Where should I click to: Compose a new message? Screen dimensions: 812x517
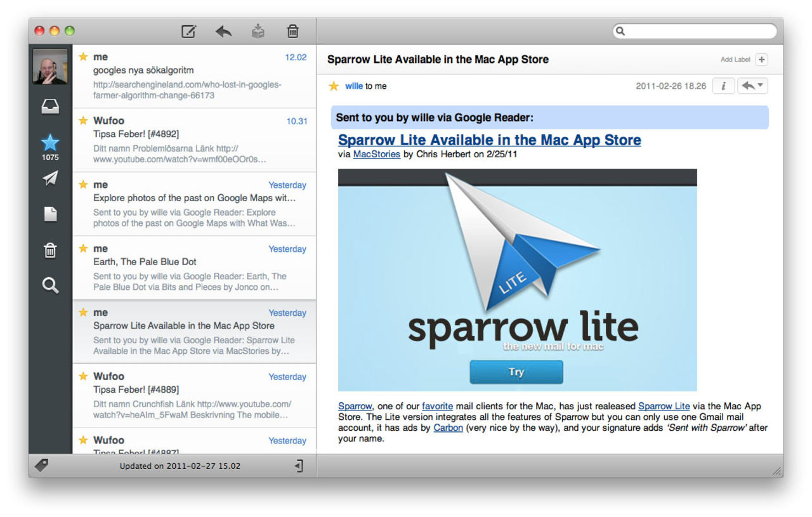tap(188, 30)
